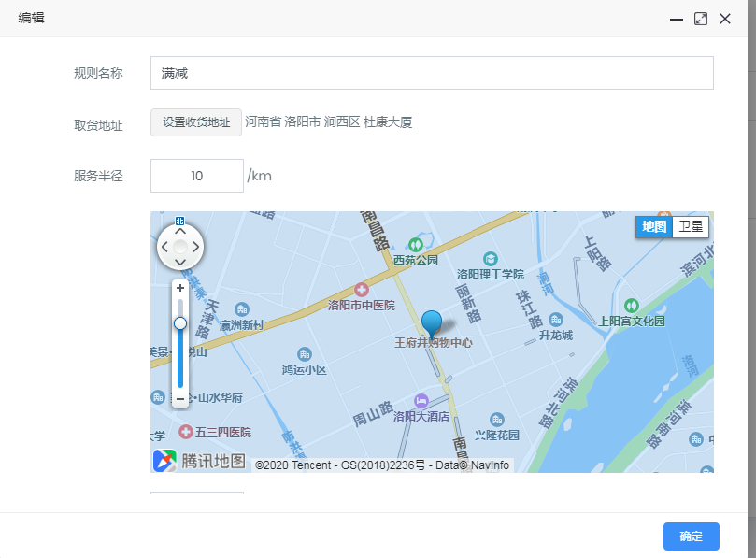This screenshot has height=558, width=756.
Task: Pan the map down using the pan control
Action: [180, 262]
